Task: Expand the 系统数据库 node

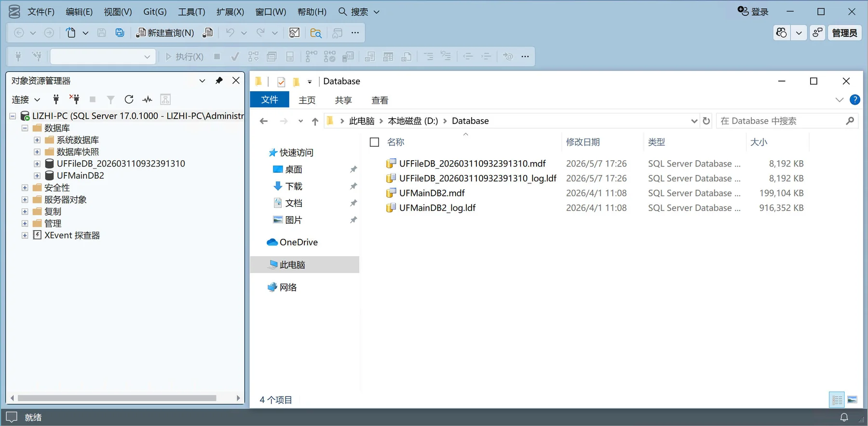Action: (x=37, y=140)
